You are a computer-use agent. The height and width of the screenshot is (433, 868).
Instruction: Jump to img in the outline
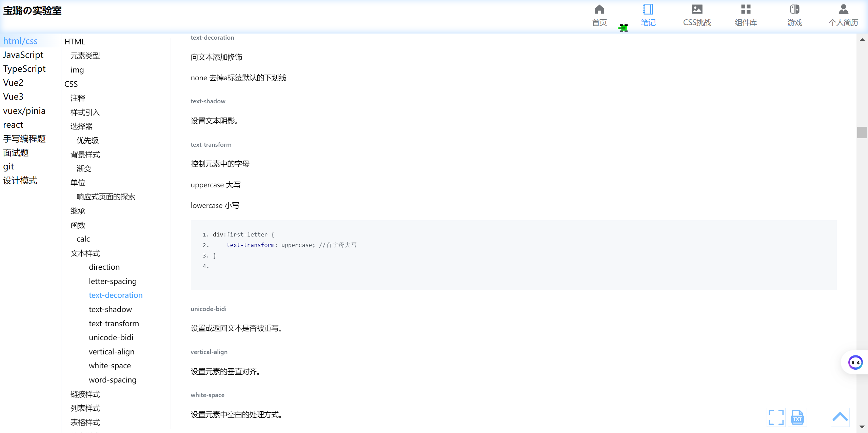77,70
